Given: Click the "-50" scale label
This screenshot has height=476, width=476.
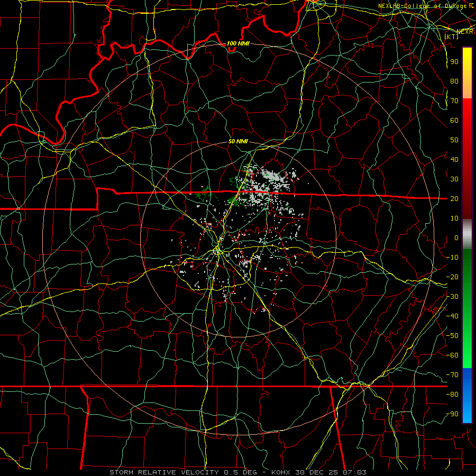Looking at the screenshot, I should (452, 336).
